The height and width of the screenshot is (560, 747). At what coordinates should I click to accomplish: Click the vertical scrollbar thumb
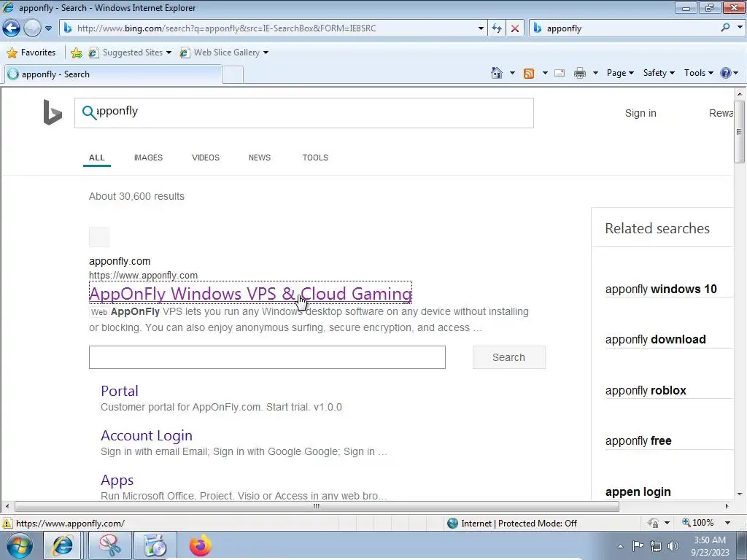coord(739,131)
